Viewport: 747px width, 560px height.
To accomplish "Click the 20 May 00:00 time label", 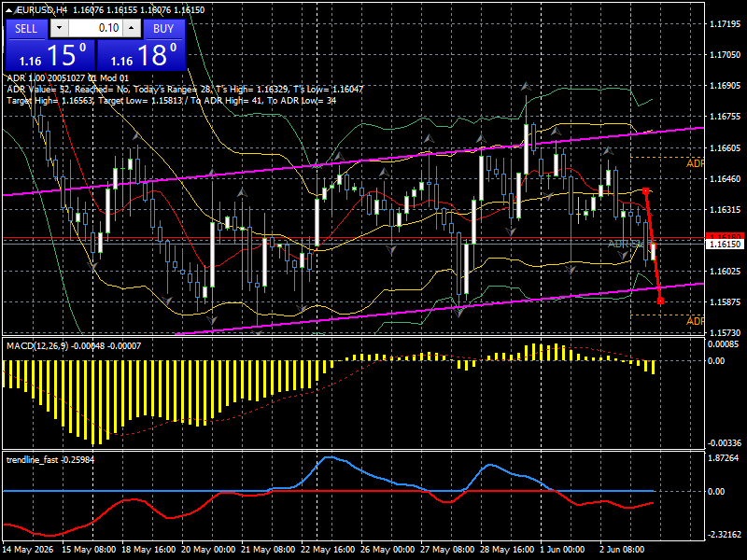I will pos(208,550).
